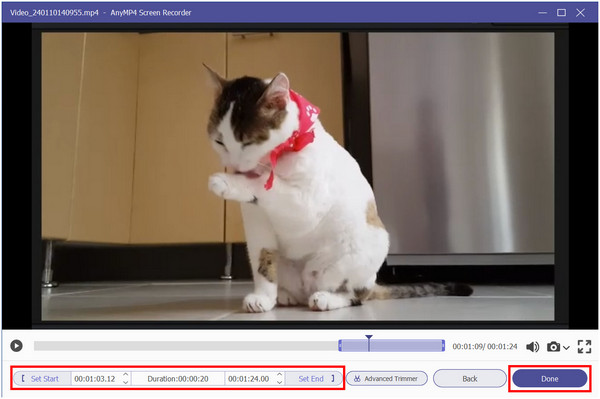Take a snapshot with camera icon
This screenshot has width=600, height=399.
553,347
